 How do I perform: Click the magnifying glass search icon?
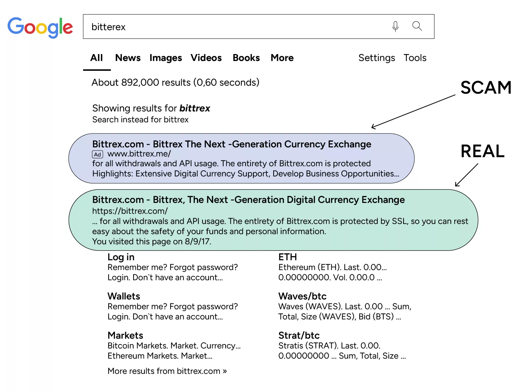417,26
